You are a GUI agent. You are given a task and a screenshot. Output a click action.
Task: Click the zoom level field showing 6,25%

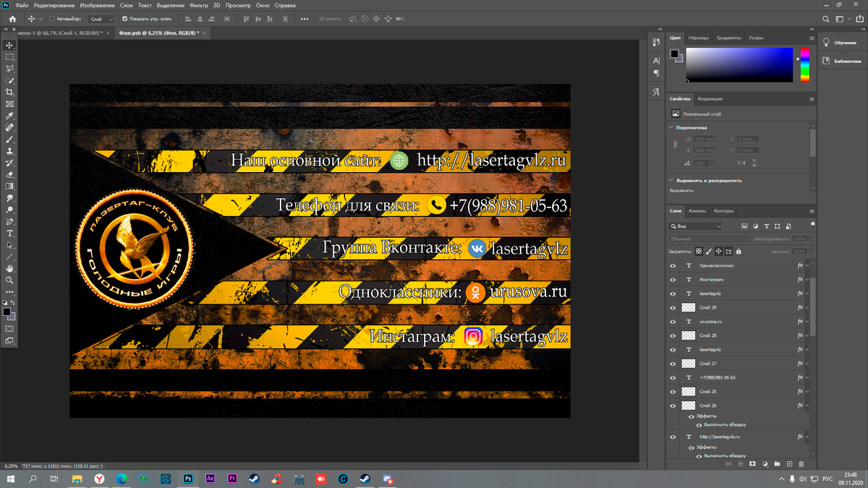point(11,466)
